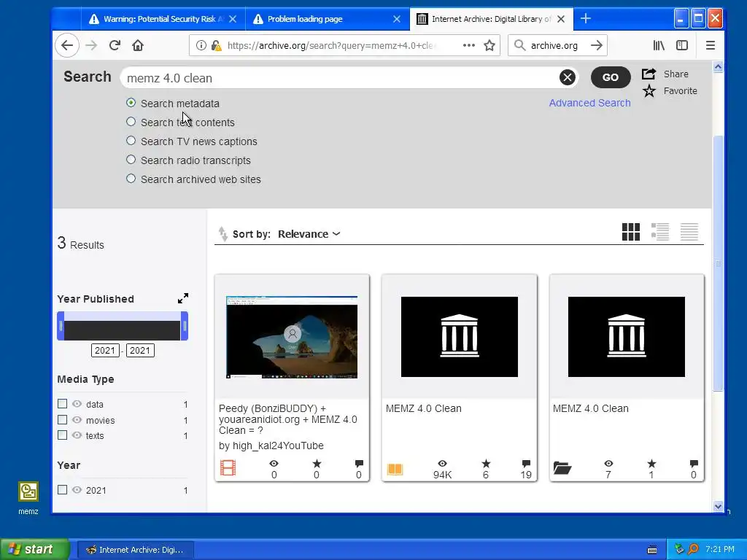The image size is (747, 560).
Task: Toggle the sidebar view icon
Action: click(x=682, y=46)
